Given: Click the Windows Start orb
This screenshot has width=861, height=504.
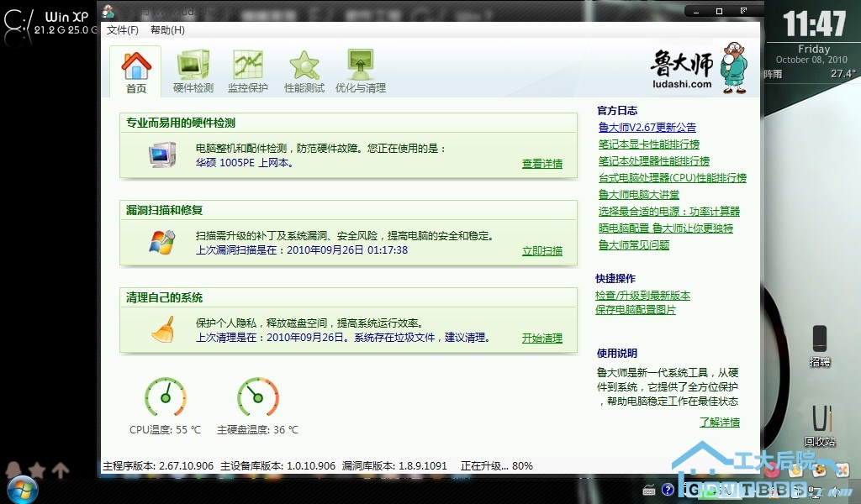Looking at the screenshot, I should click(22, 488).
